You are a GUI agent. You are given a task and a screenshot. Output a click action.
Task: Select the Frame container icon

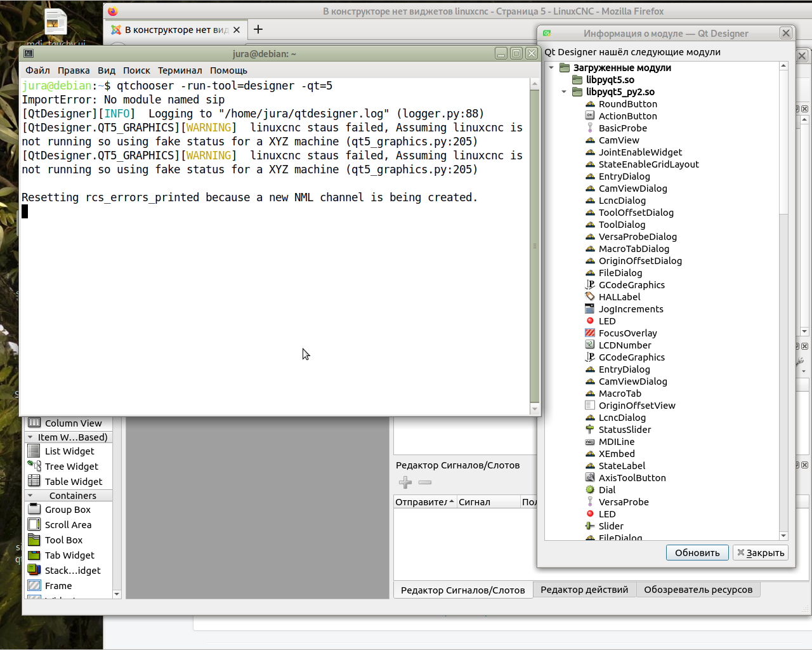[34, 586]
